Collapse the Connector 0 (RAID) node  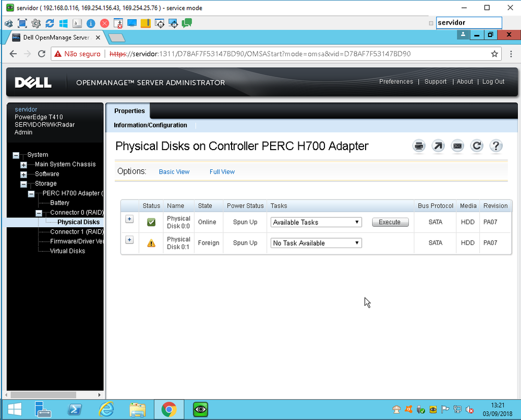point(39,213)
